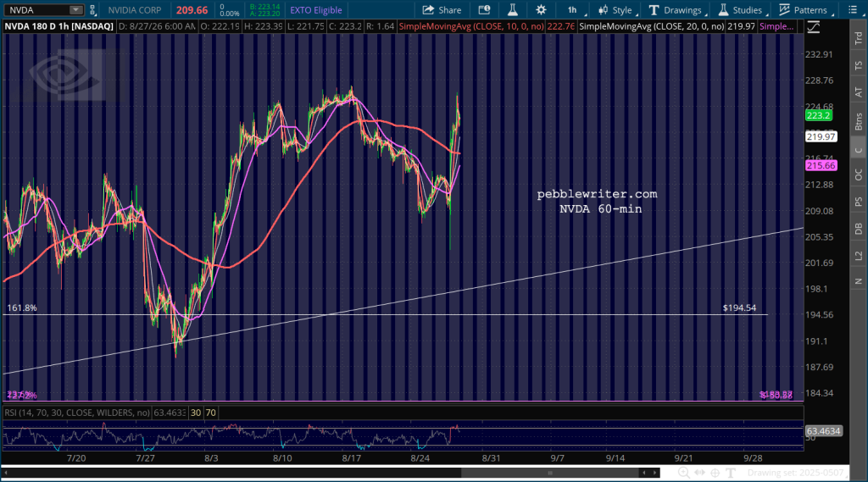Click the symbol link chain icon
This screenshot has height=482, width=868.
[92, 10]
